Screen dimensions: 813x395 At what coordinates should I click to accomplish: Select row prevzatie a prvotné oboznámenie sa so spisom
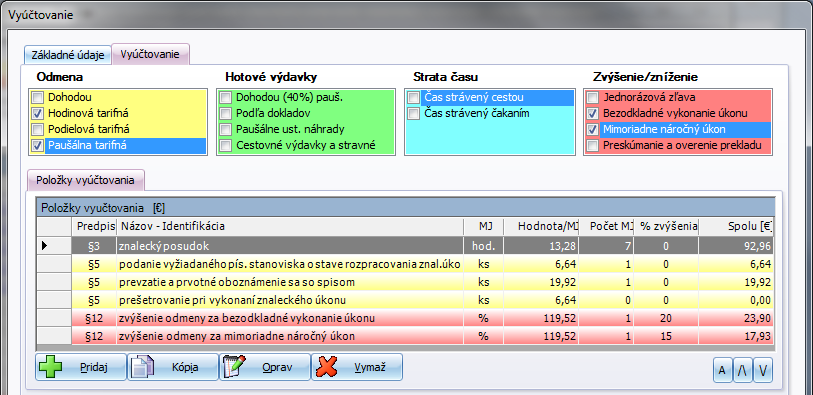click(406, 283)
